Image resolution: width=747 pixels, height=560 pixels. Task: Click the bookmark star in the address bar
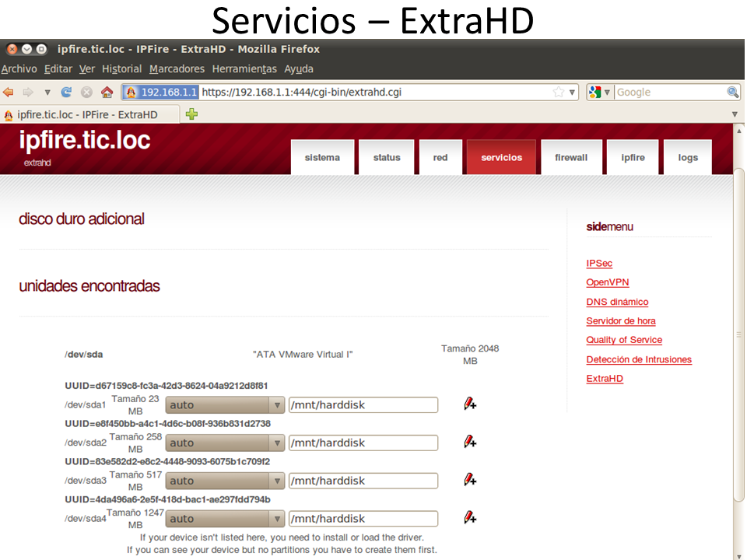[558, 92]
